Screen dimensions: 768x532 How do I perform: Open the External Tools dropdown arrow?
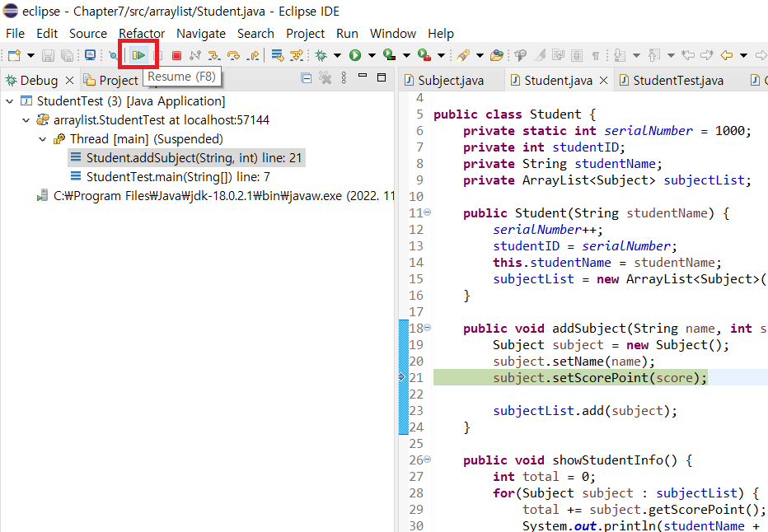(441, 56)
